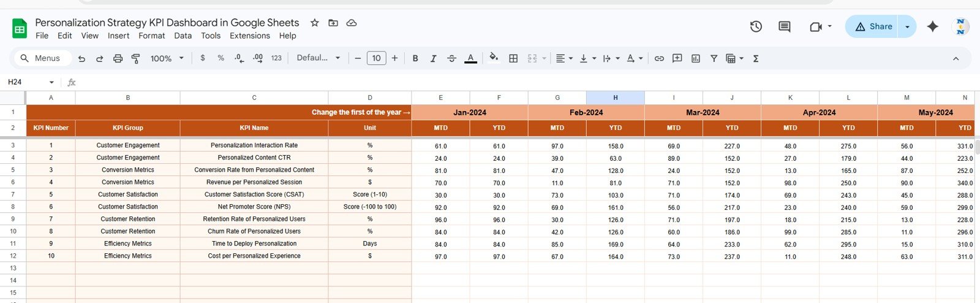The image size is (980, 303).
Task: Decrease font size minus button
Action: point(358,58)
